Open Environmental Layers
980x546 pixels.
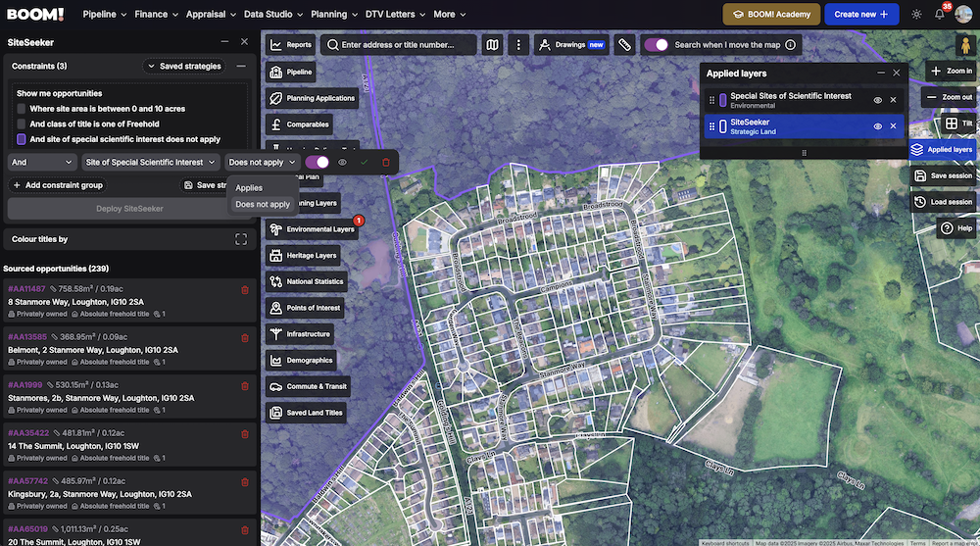click(313, 229)
